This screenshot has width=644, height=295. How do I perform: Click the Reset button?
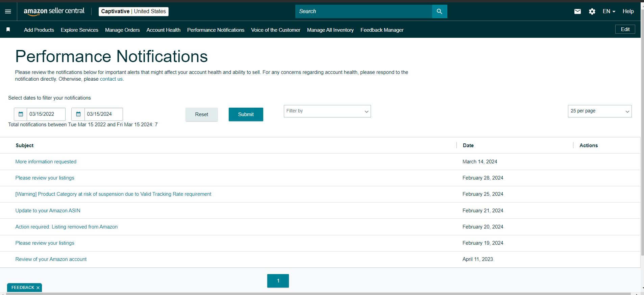tap(202, 114)
